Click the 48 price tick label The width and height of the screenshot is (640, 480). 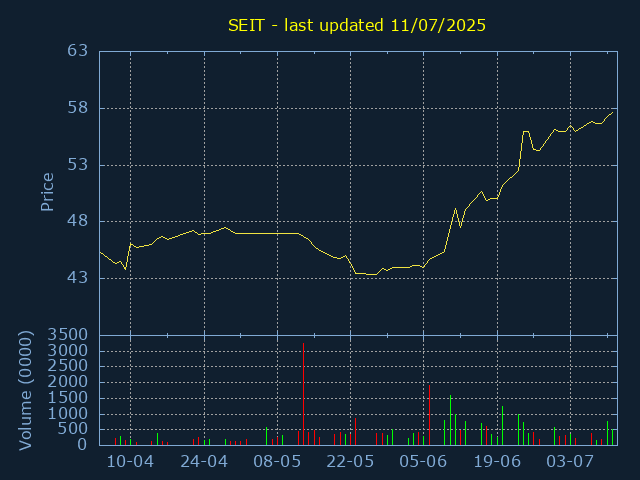pos(78,221)
